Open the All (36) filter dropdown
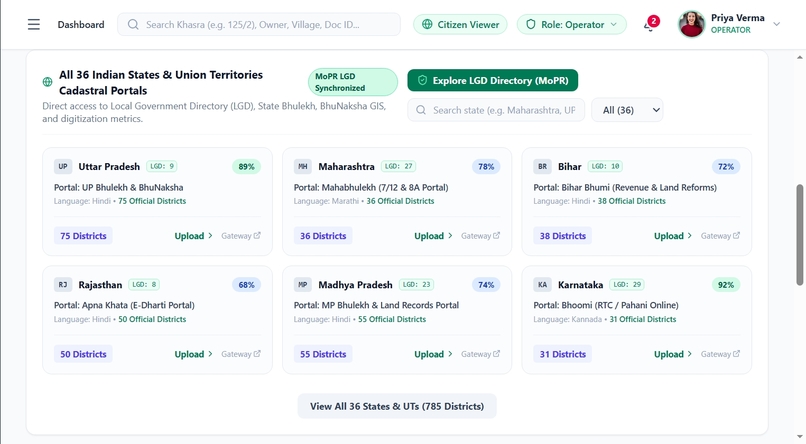 pyautogui.click(x=627, y=110)
